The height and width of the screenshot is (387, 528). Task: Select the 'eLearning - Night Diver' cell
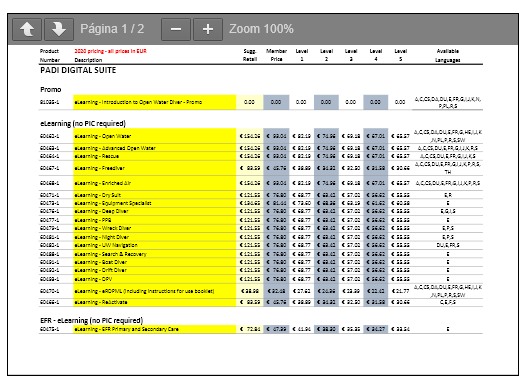pyautogui.click(x=155, y=237)
